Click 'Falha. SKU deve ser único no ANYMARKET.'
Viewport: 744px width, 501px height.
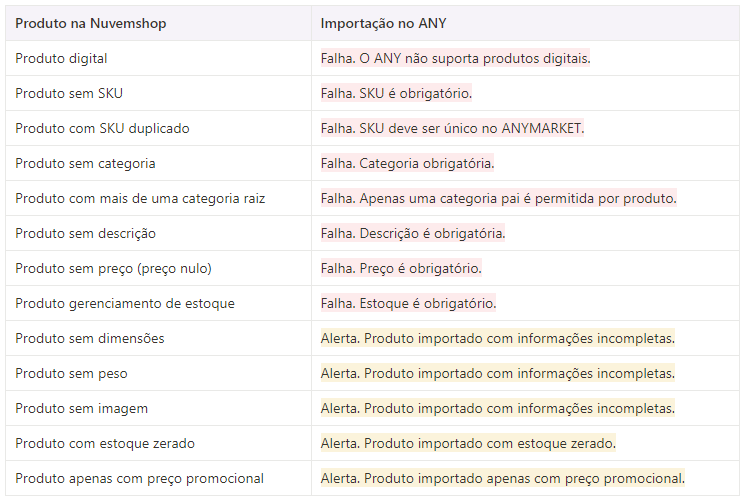[x=453, y=129]
